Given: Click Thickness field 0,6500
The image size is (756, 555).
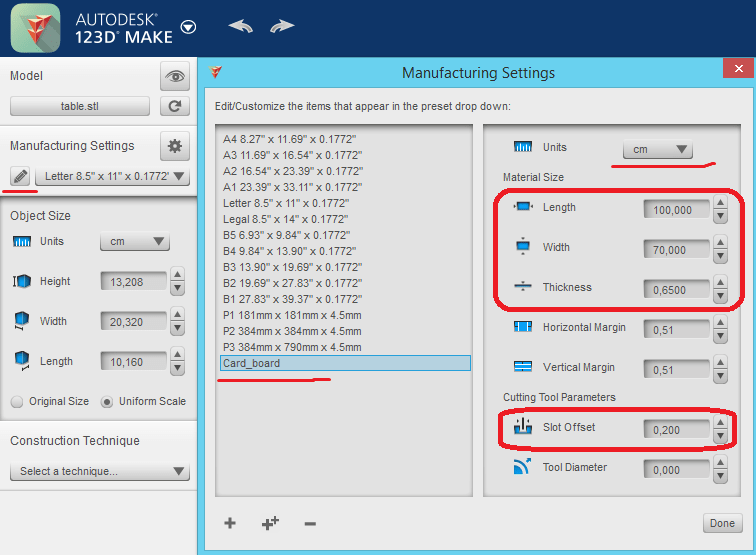Looking at the screenshot, I should click(x=676, y=290).
